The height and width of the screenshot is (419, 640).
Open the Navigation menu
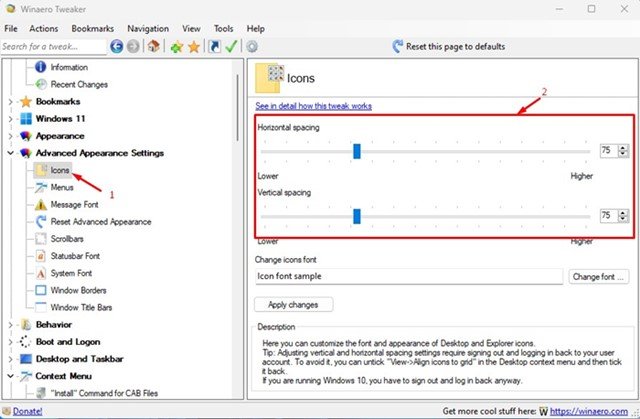(148, 29)
